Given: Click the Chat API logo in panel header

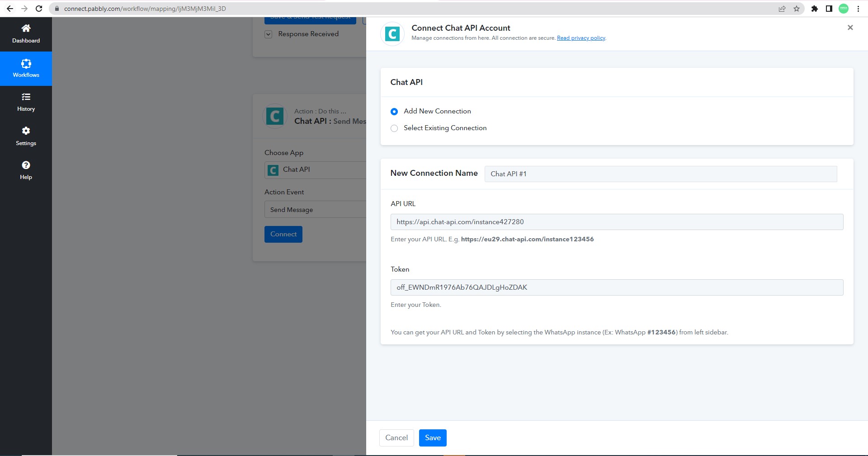Looking at the screenshot, I should coord(392,34).
